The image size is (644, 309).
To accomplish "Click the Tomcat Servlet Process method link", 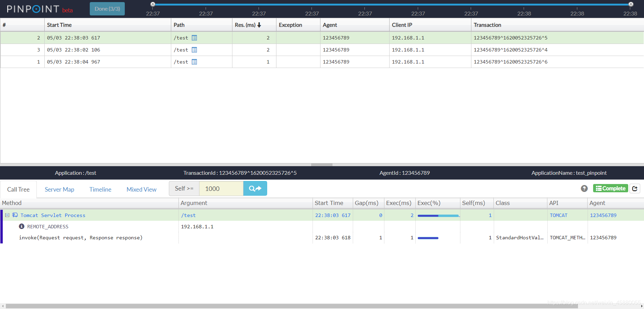I will point(53,215).
